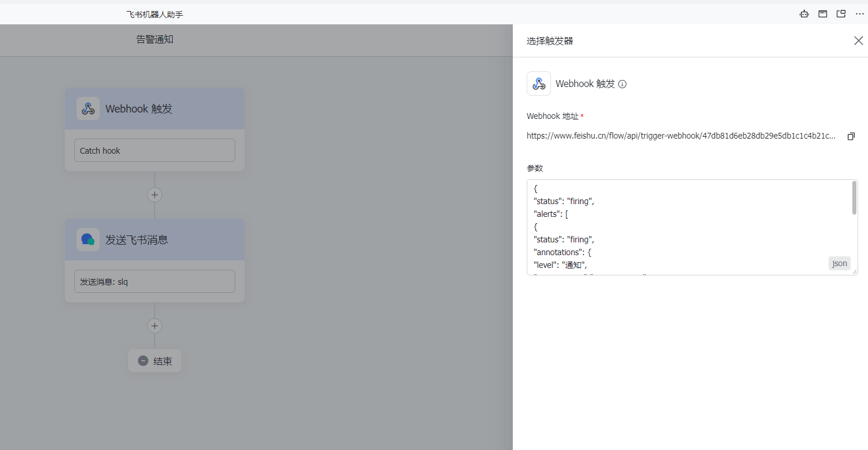Click the 飞书机器人助手 window title
The width and height of the screenshot is (868, 450).
tap(155, 14)
